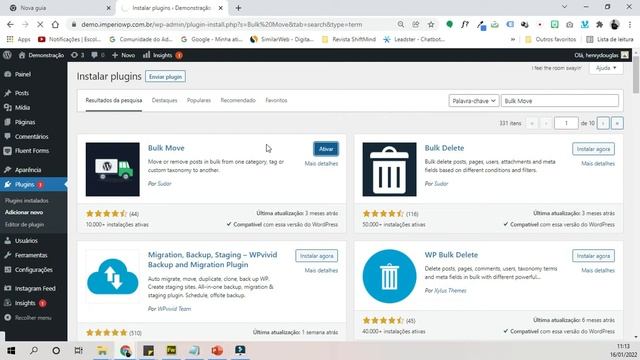Open the Palavra-chave search type dropdown

coord(473,101)
